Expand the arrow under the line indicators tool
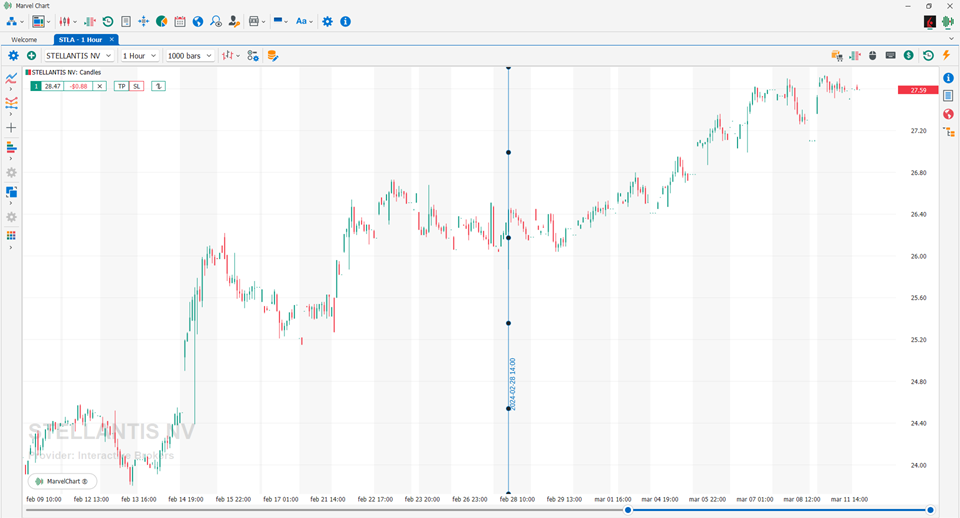The width and height of the screenshot is (960, 518). tap(11, 89)
